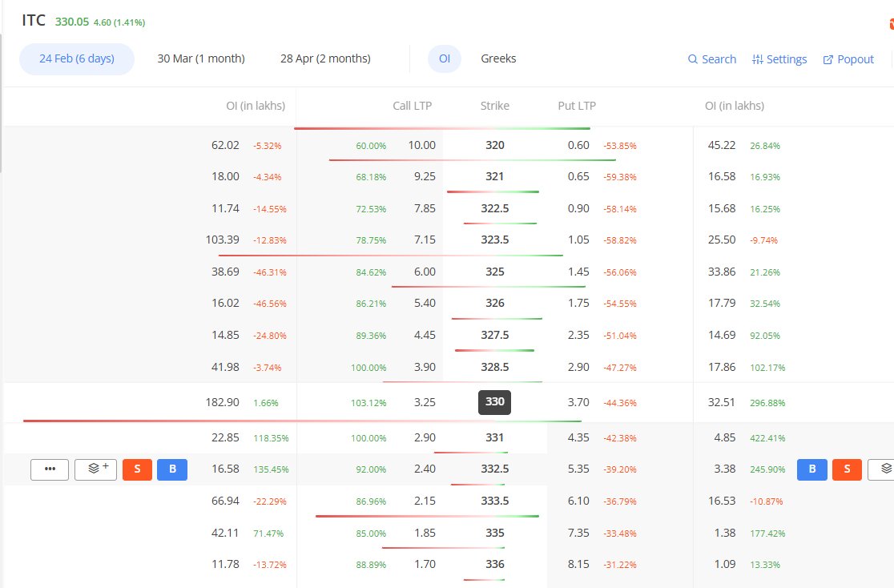The height and width of the screenshot is (588, 894).
Task: Switch to OI view
Action: pyautogui.click(x=445, y=58)
